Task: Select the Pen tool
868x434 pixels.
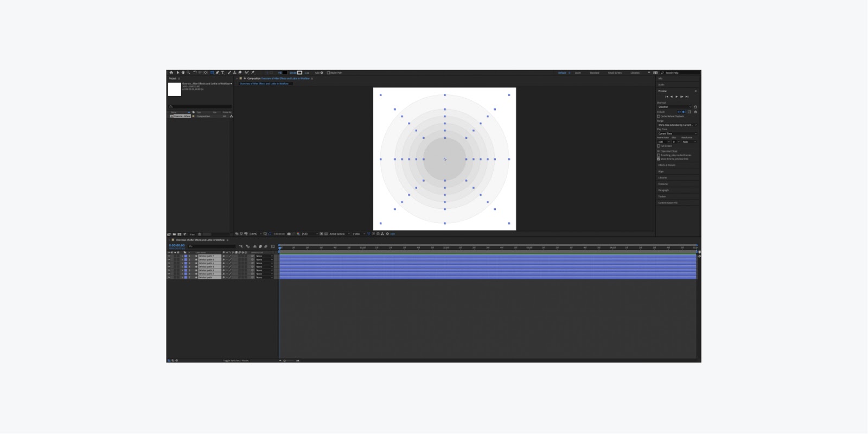Action: [217, 73]
